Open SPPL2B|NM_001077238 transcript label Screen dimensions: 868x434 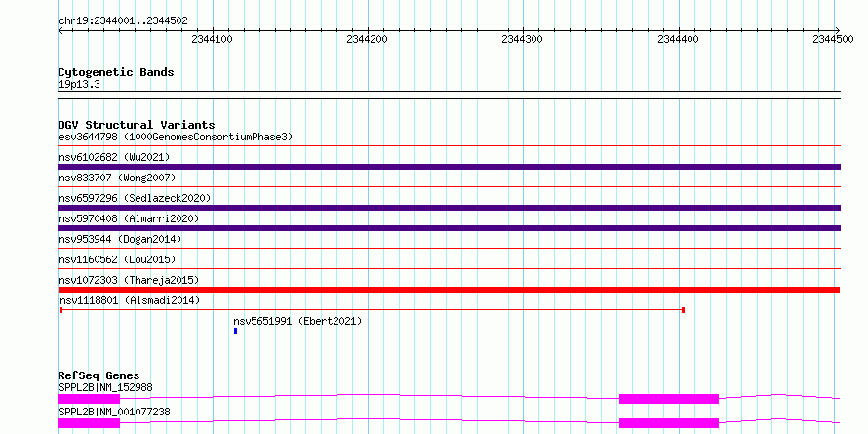(x=114, y=412)
